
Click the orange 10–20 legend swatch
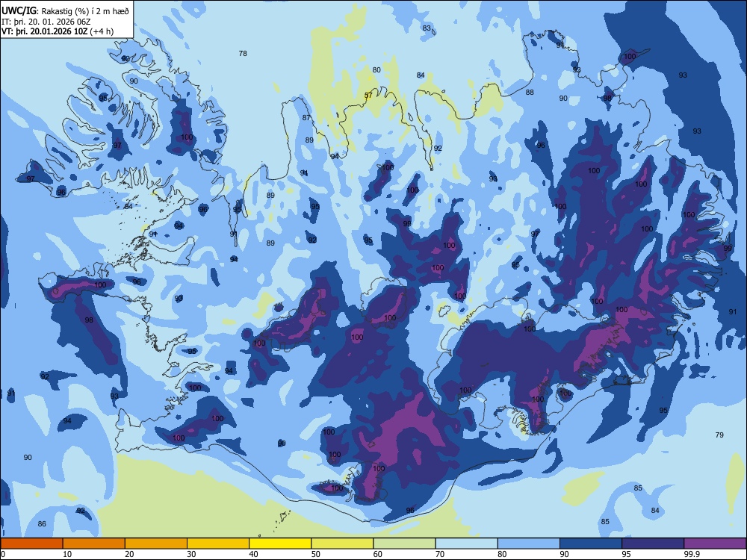coord(94,544)
